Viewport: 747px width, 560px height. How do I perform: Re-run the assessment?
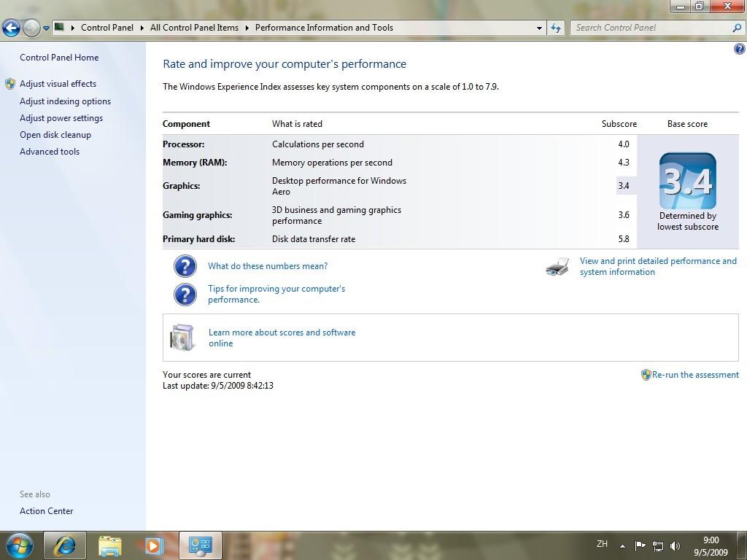click(695, 375)
